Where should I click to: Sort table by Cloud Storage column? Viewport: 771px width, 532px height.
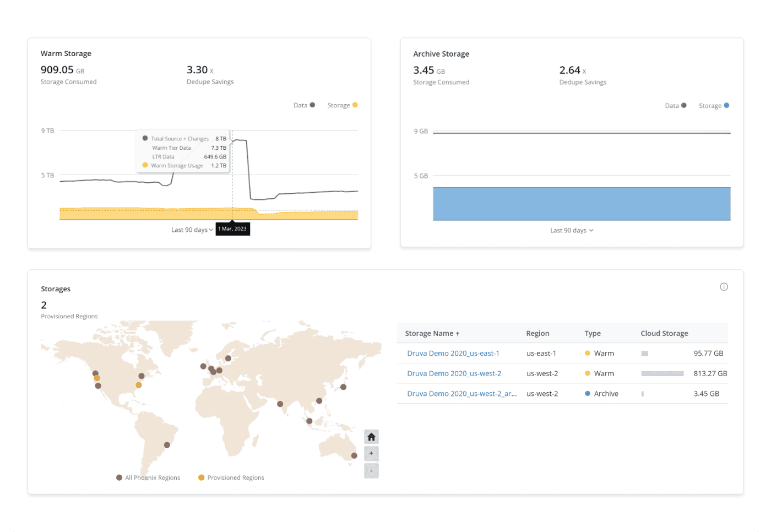[664, 334]
